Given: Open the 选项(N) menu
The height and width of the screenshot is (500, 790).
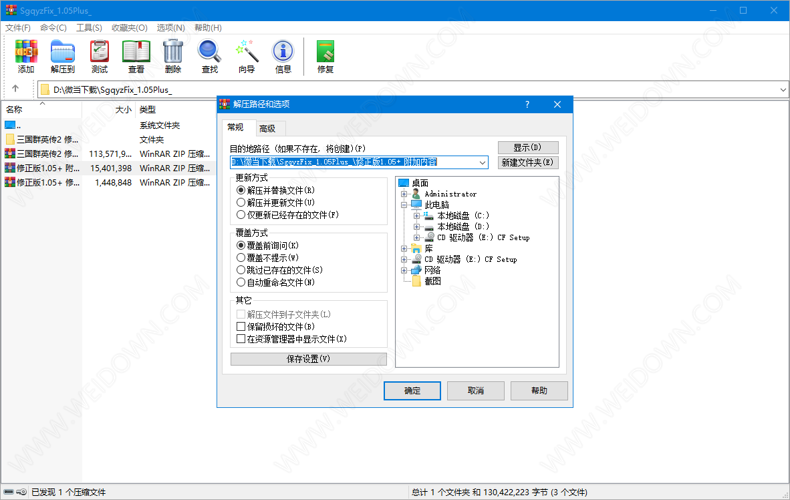Looking at the screenshot, I should click(171, 28).
